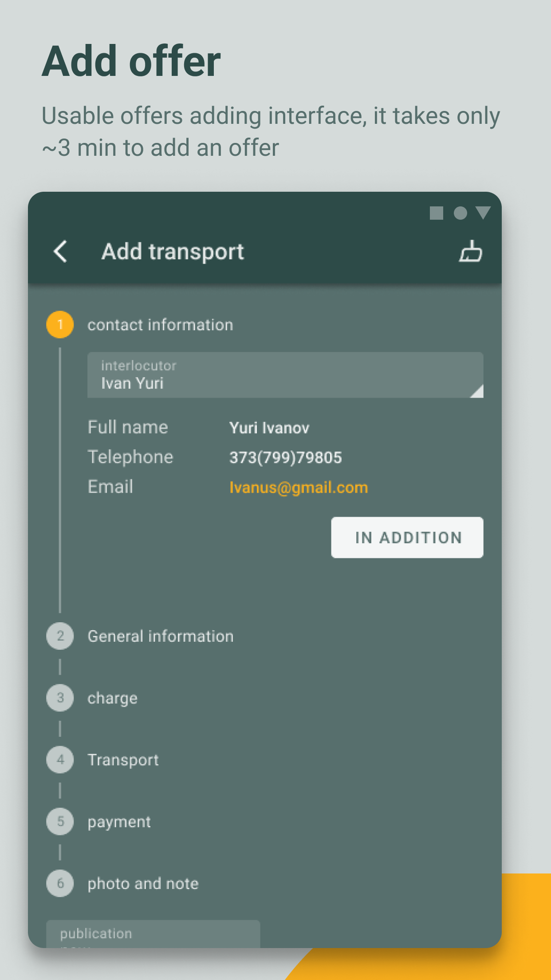This screenshot has height=980, width=551.
Task: Open the publication dropdown field
Action: point(153,934)
